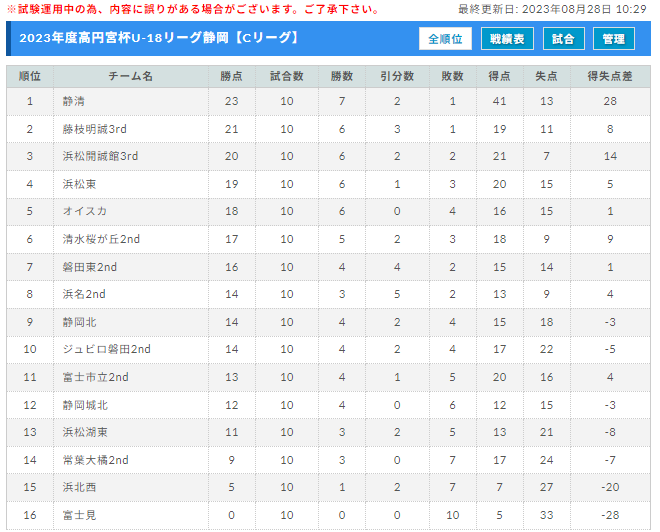Click the 勝点 column header
This screenshot has width=660, height=532.
pos(232,76)
